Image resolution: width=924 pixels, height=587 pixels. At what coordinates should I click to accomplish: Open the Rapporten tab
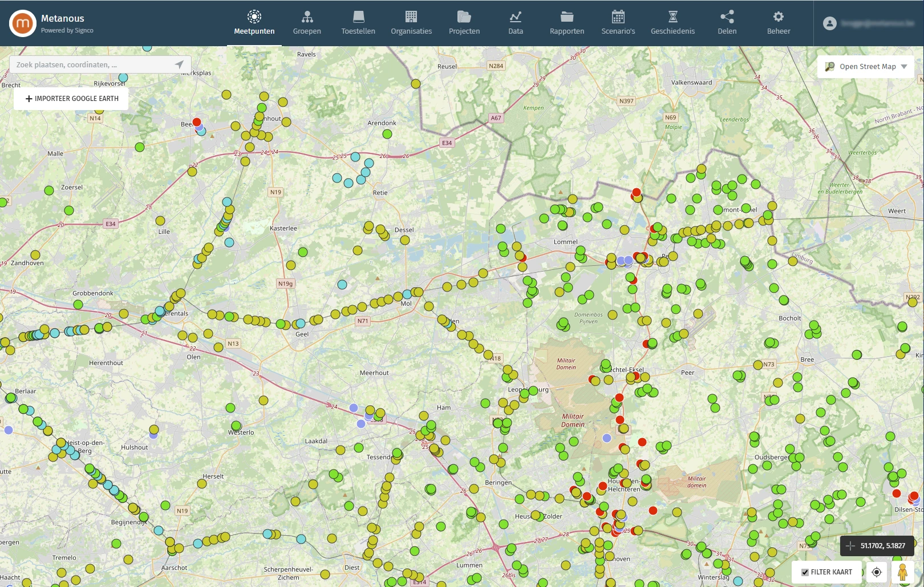(x=567, y=23)
